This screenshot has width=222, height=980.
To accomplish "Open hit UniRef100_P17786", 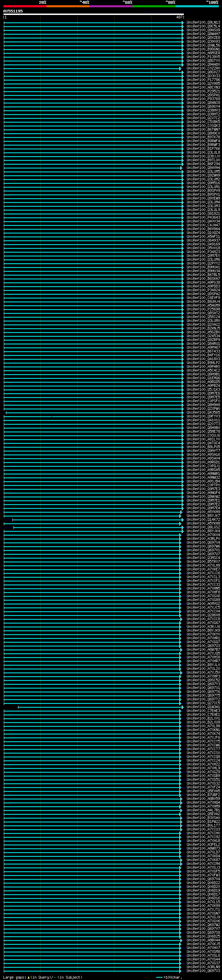I will pyautogui.click(x=203, y=80).
